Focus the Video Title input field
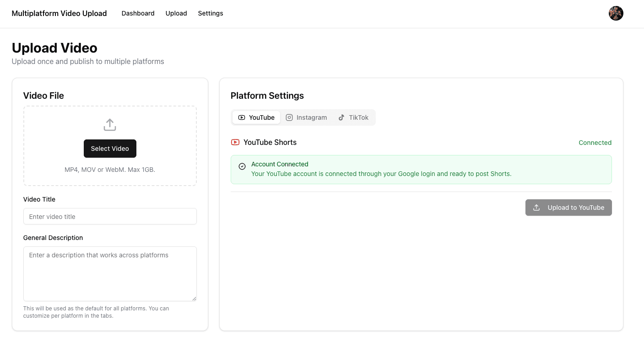 click(x=110, y=216)
